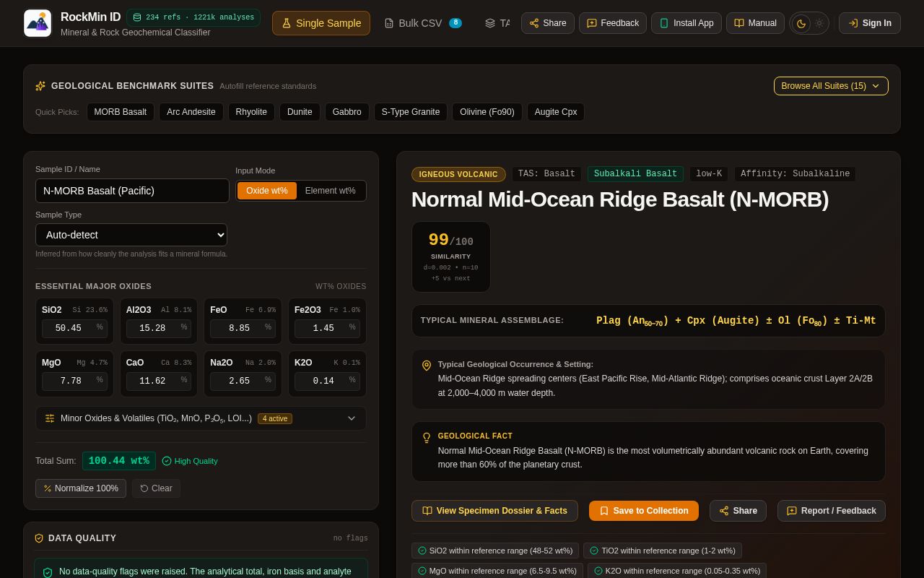Pick Rhyolite quick pick
The height and width of the screenshot is (578, 924).
pyautogui.click(x=251, y=112)
